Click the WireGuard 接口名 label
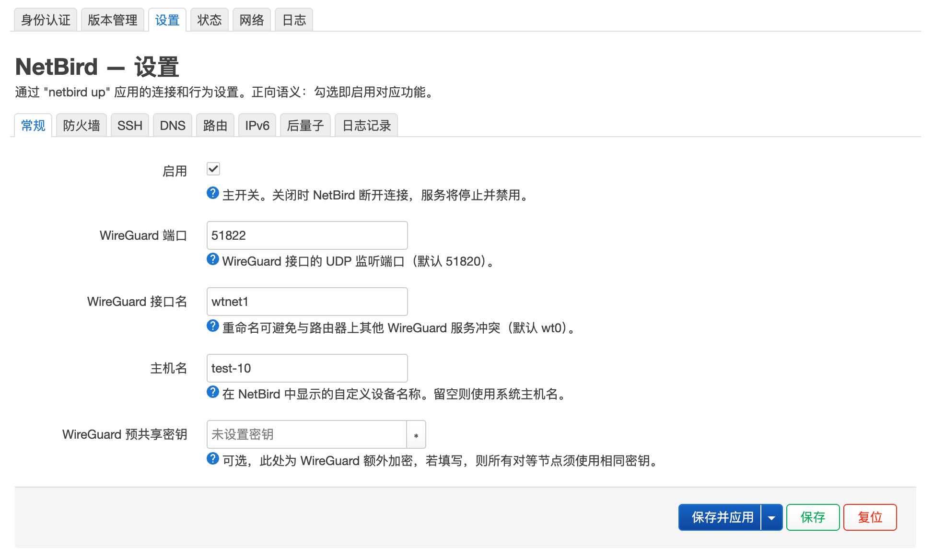Image resolution: width=933 pixels, height=560 pixels. click(x=137, y=302)
